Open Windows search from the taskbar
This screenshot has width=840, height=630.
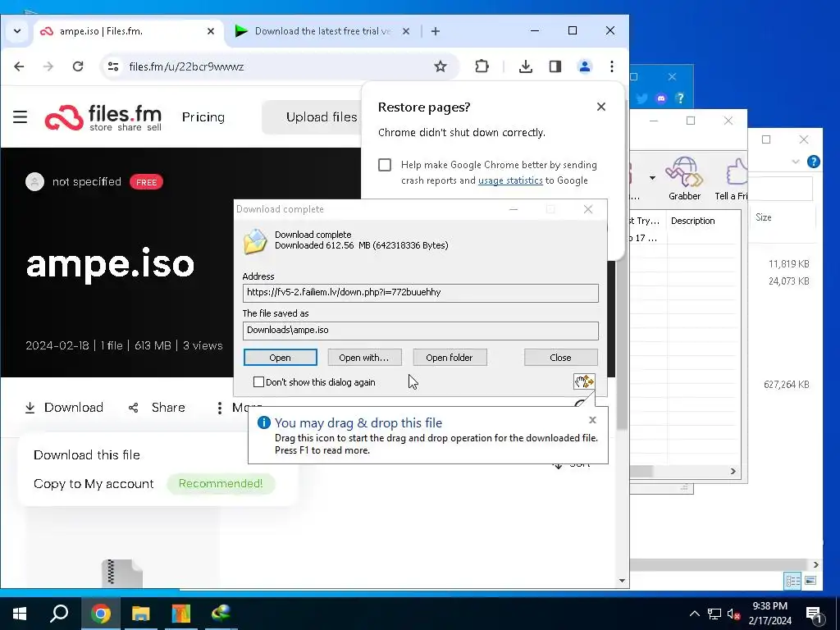pos(59,614)
